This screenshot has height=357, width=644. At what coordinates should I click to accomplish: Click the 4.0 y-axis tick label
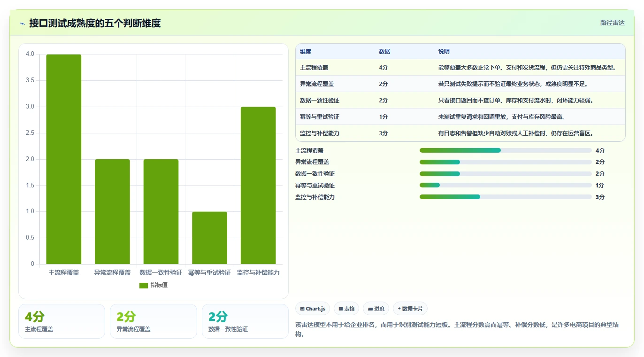click(30, 54)
